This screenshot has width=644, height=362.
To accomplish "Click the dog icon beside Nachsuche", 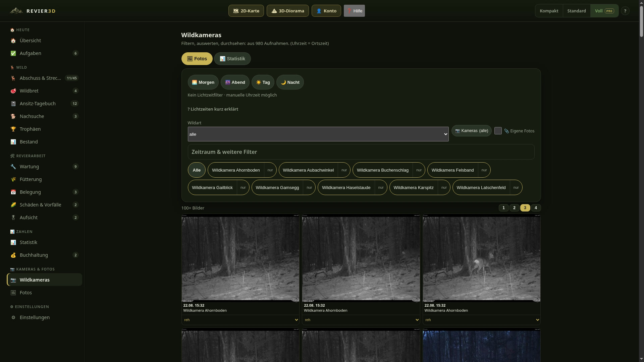I will [13, 116].
